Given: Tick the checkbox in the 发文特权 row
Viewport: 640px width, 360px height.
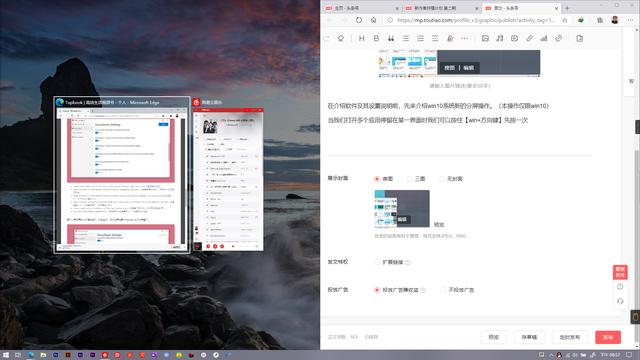Looking at the screenshot, I should [x=377, y=262].
